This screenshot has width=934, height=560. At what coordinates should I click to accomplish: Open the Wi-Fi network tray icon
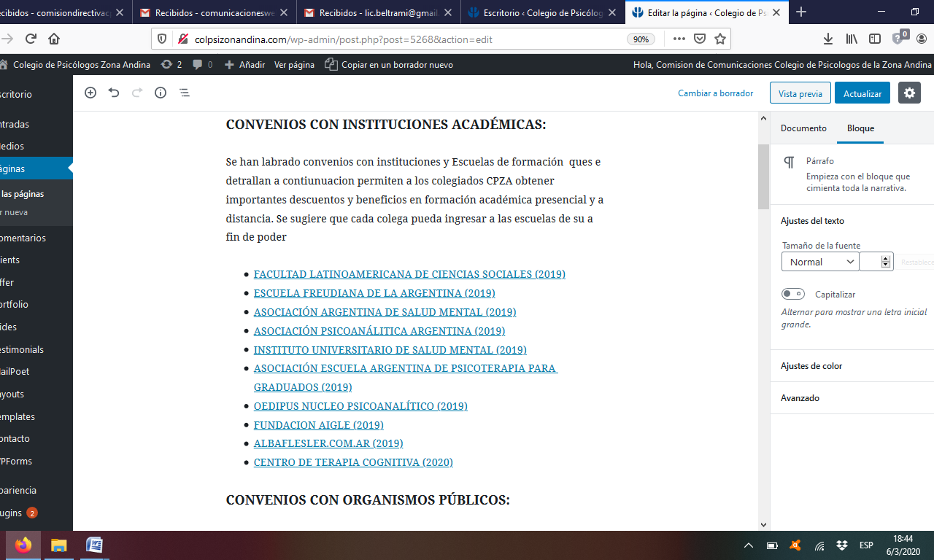coord(819,545)
